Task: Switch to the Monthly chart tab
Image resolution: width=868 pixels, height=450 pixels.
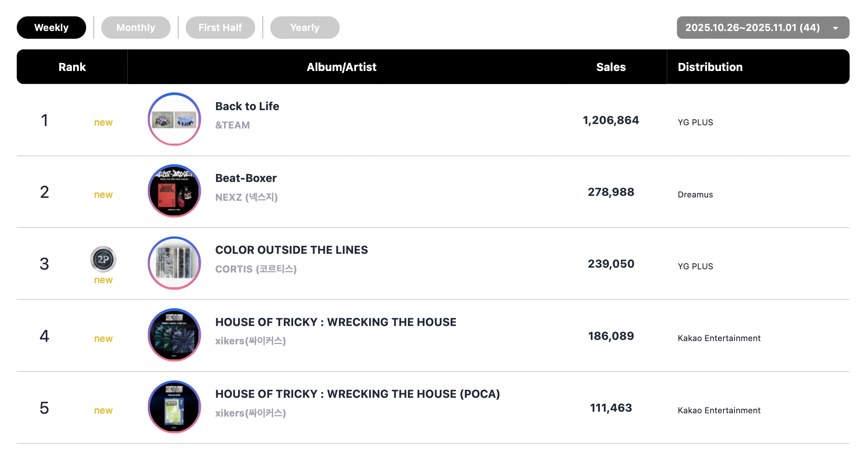Action: point(136,28)
